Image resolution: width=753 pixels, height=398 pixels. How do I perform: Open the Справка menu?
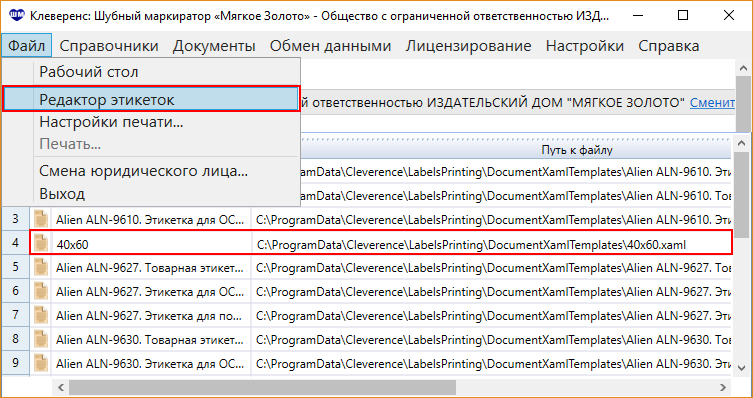click(x=668, y=46)
